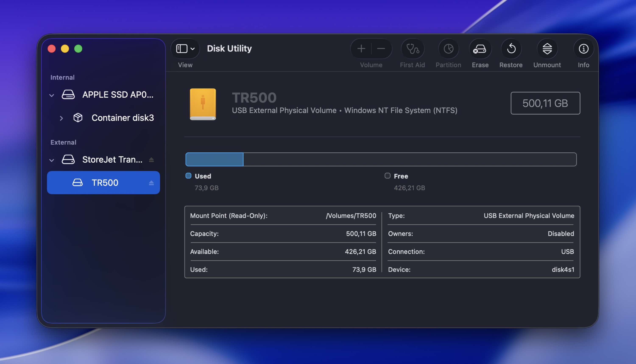Click the 500,11 GB capacity box
636x364 pixels.
[545, 103]
